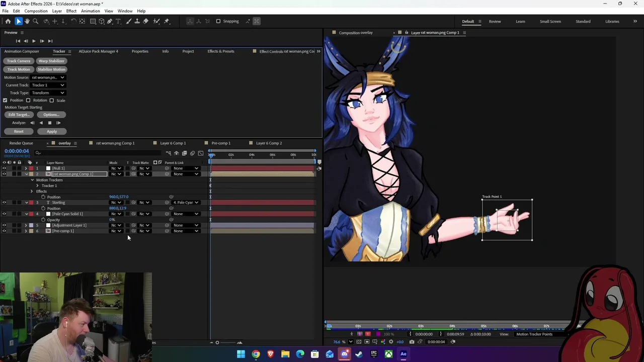This screenshot has height=362, width=644.
Task: Select the Selection arrow tool
Action: coord(19,21)
